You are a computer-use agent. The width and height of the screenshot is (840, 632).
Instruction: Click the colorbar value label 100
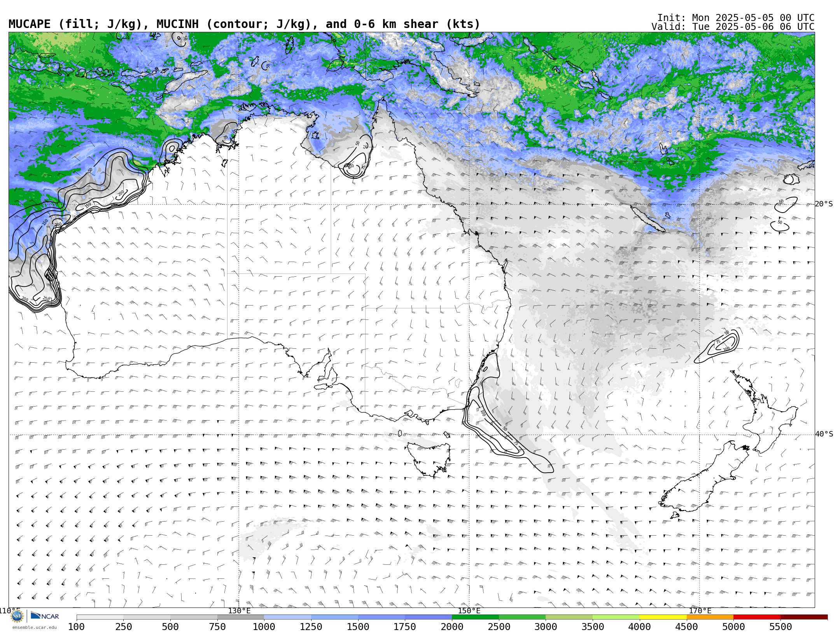point(76,627)
